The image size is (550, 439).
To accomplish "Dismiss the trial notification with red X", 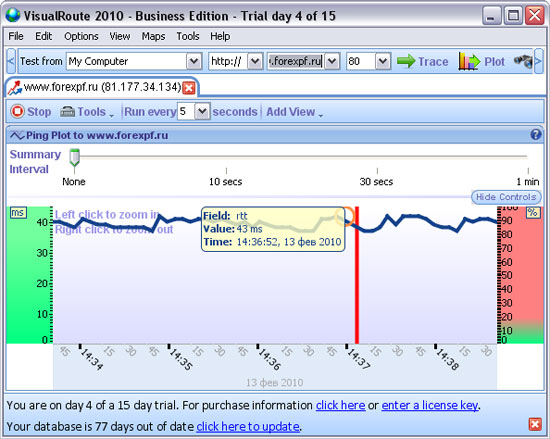I will (x=535, y=424).
